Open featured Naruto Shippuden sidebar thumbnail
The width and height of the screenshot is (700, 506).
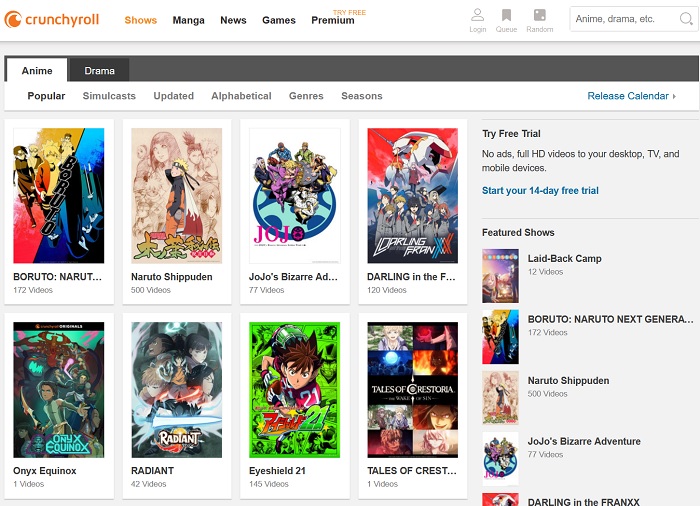pos(500,397)
